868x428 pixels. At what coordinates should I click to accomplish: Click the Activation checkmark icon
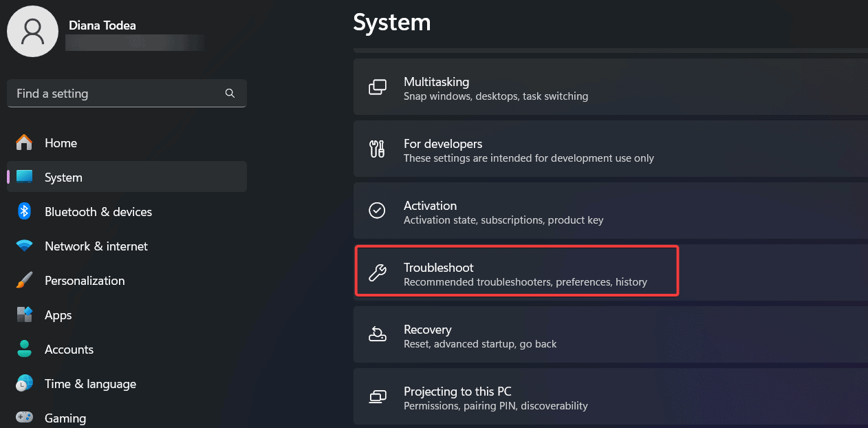[378, 211]
